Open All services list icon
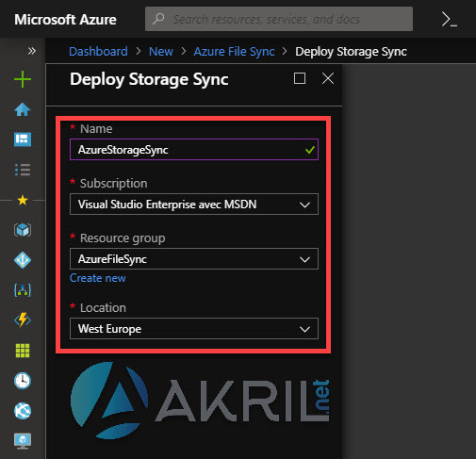The width and height of the screenshot is (476, 459). pyautogui.click(x=23, y=170)
